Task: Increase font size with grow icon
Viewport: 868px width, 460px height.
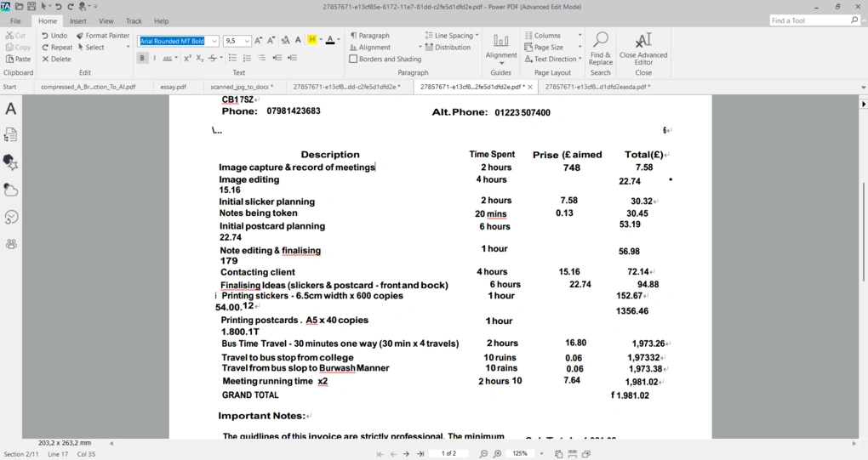Action: pyautogui.click(x=259, y=40)
